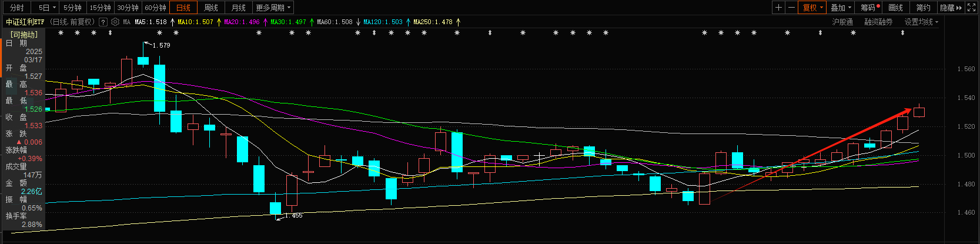Image resolution: width=980 pixels, height=244 pixels.
Task: Click the double-arrow on the 隐藏 button
Action: pyautogui.click(x=959, y=8)
